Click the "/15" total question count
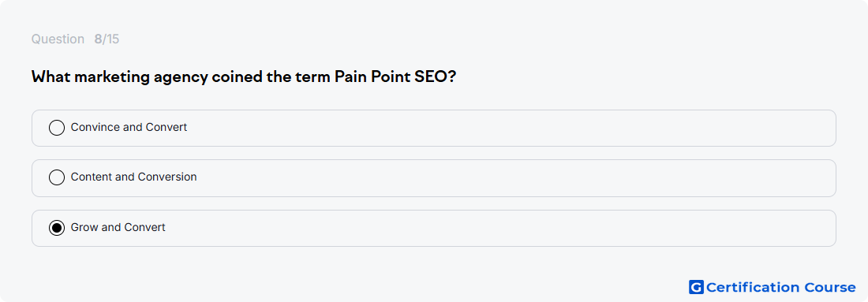The height and width of the screenshot is (302, 868). [x=110, y=39]
